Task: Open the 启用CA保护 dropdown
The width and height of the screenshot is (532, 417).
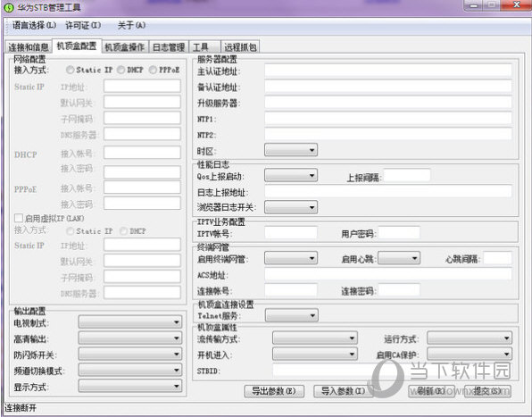Action: tap(470, 354)
